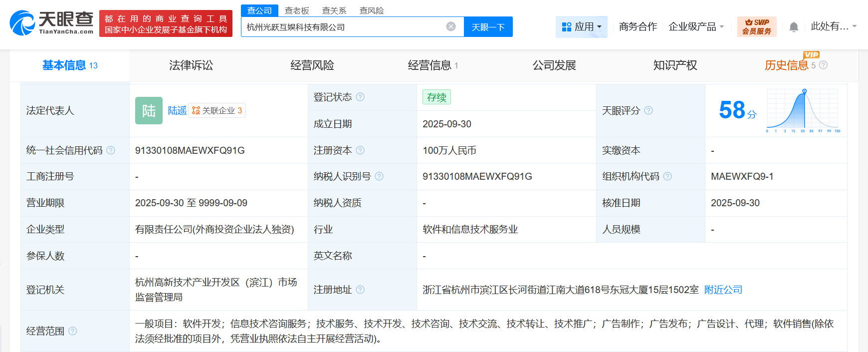The image size is (868, 352).
Task: Click the Tianyancha logo icon
Action: pos(22,23)
